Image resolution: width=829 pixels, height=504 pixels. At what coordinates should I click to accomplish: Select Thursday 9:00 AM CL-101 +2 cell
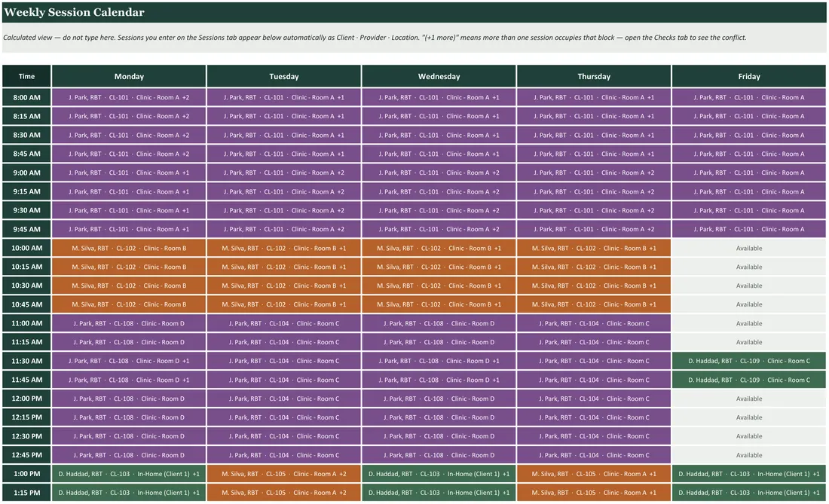(594, 173)
